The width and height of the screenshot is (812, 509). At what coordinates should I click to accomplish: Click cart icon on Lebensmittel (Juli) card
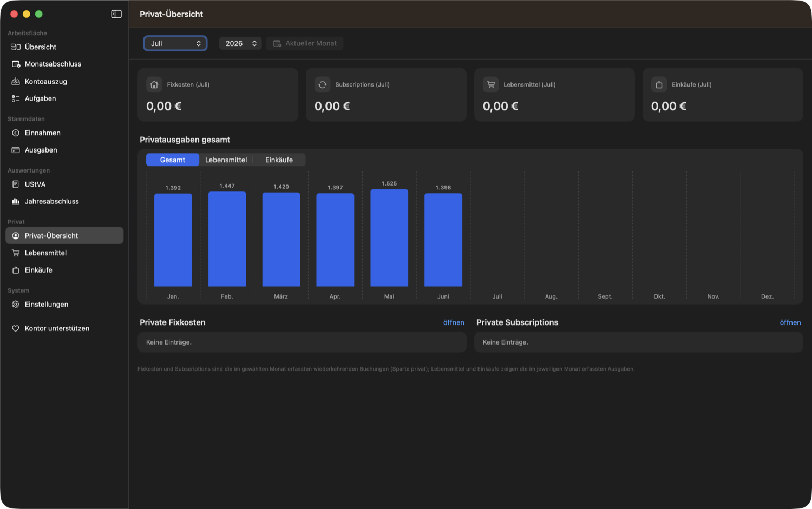coord(491,84)
